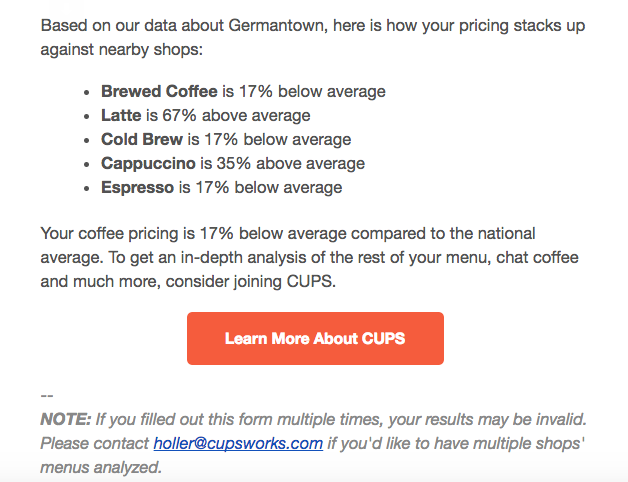This screenshot has width=628, height=482.
Task: Click the Learn More About CUPS button
Action: tap(315, 338)
